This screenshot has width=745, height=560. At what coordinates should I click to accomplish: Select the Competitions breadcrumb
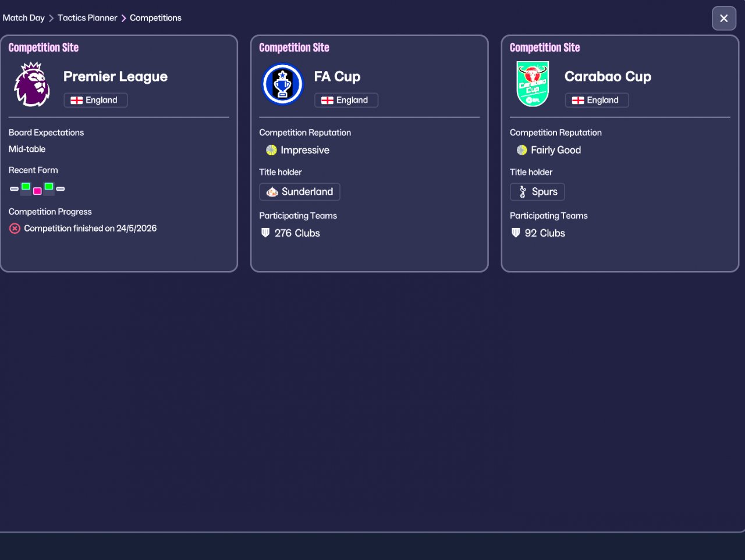pos(155,18)
